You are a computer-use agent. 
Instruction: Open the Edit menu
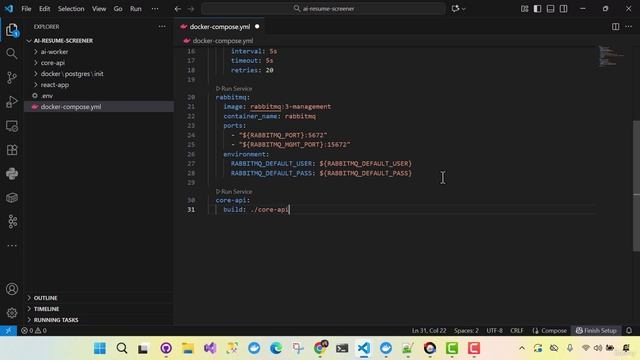point(44,9)
